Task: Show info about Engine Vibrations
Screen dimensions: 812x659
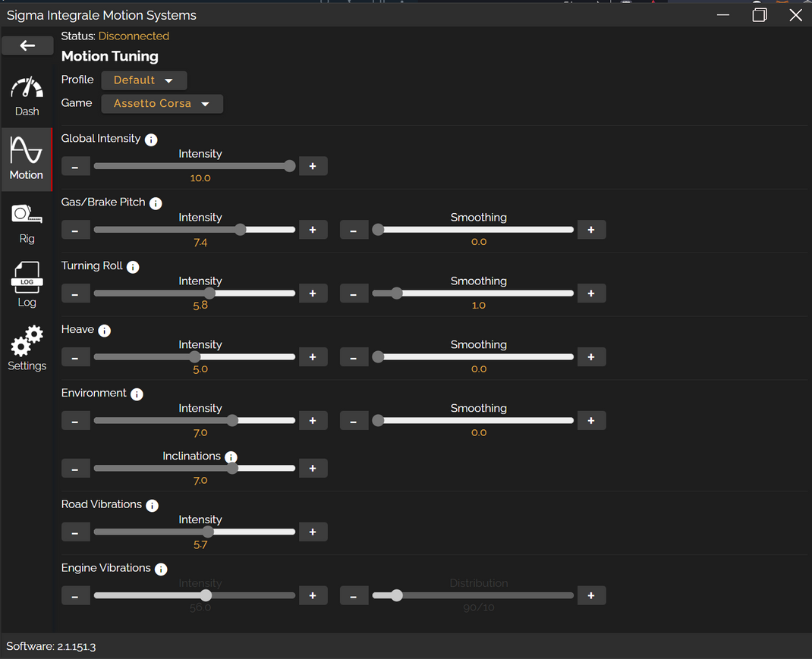Action: (x=161, y=569)
